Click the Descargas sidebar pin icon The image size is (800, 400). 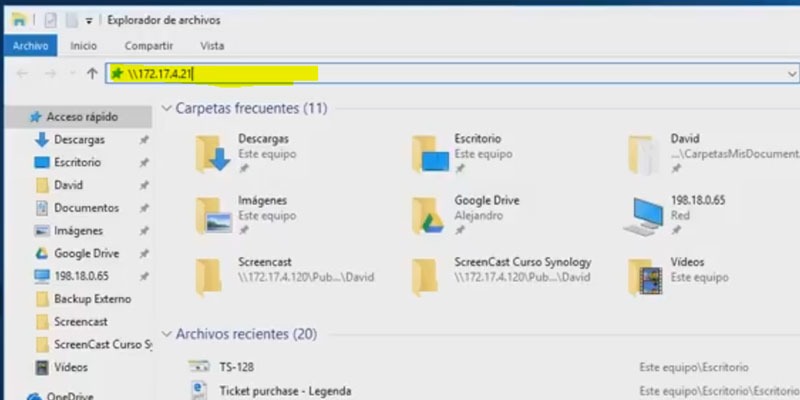144,140
